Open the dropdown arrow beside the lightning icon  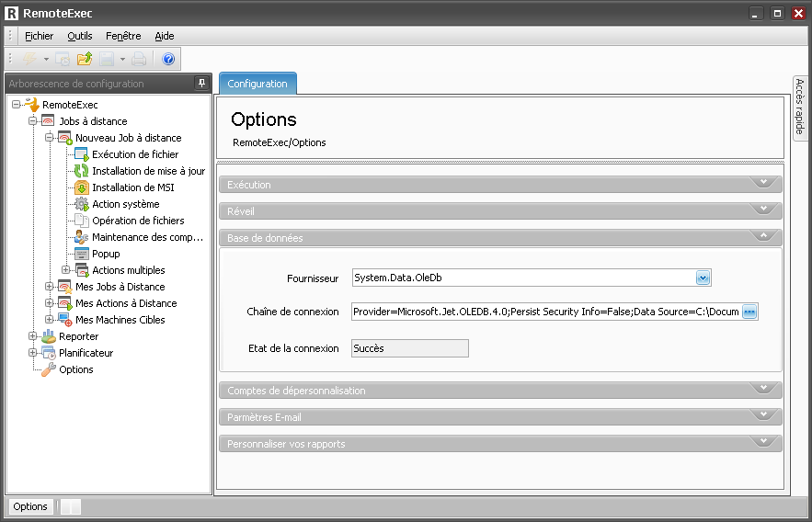[46, 60]
